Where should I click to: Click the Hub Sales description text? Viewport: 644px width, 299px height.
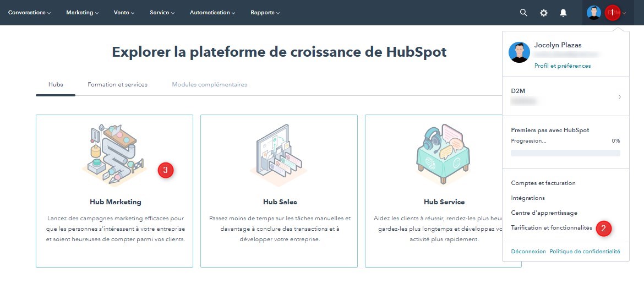280,229
